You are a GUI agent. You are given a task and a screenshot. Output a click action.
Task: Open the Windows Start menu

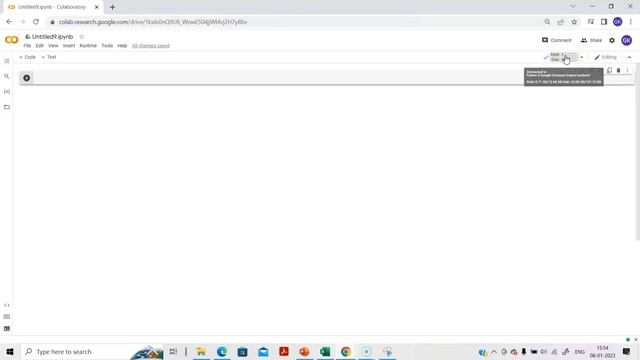[10, 351]
